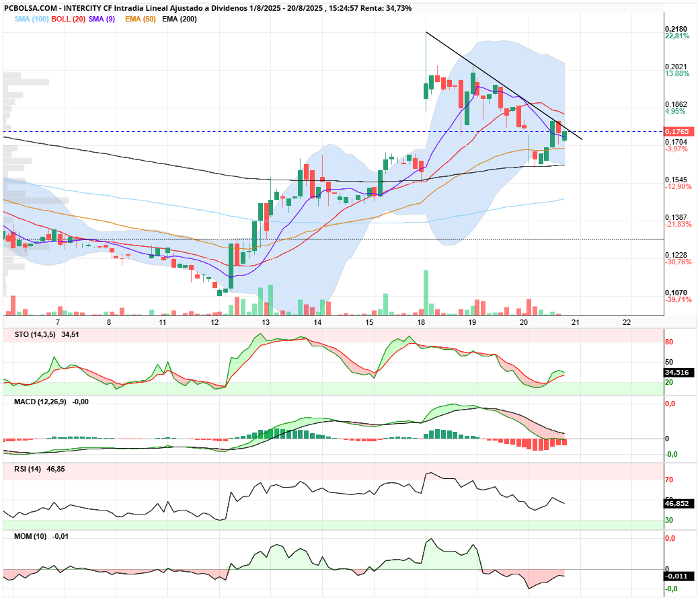Click the SMA (100) legend label
The height and width of the screenshot is (600, 700).
click(32, 20)
